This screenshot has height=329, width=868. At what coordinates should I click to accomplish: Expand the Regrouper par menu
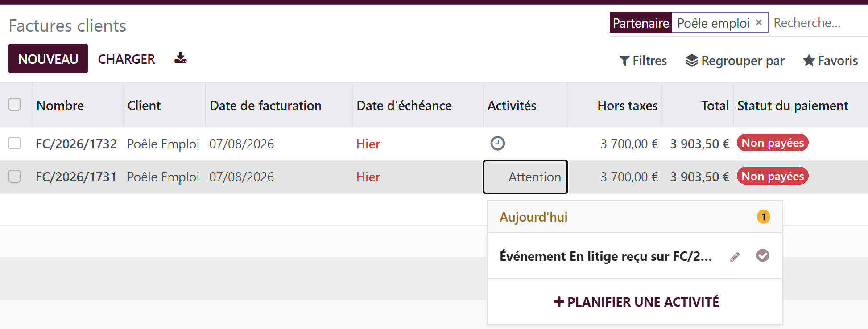735,61
